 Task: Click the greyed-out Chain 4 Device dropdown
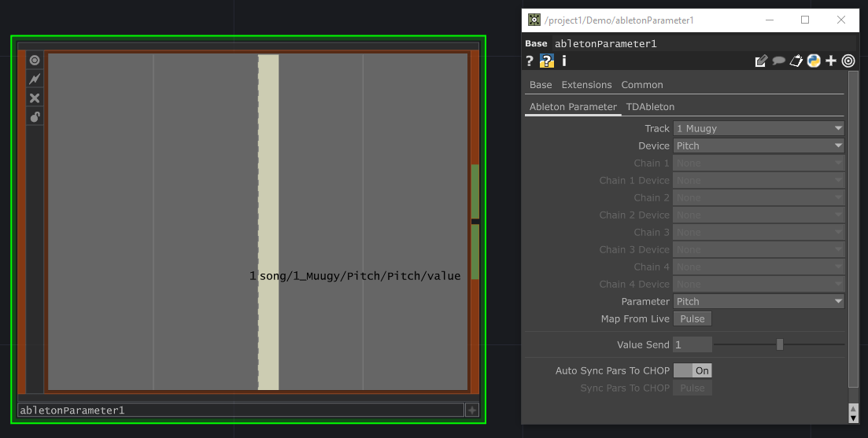coord(759,284)
